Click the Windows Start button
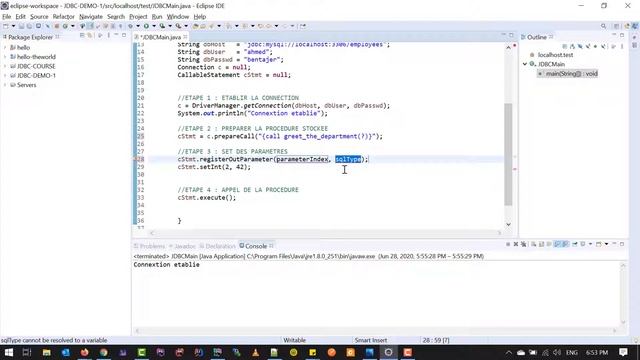This screenshot has width=640, height=360. (x=9, y=352)
